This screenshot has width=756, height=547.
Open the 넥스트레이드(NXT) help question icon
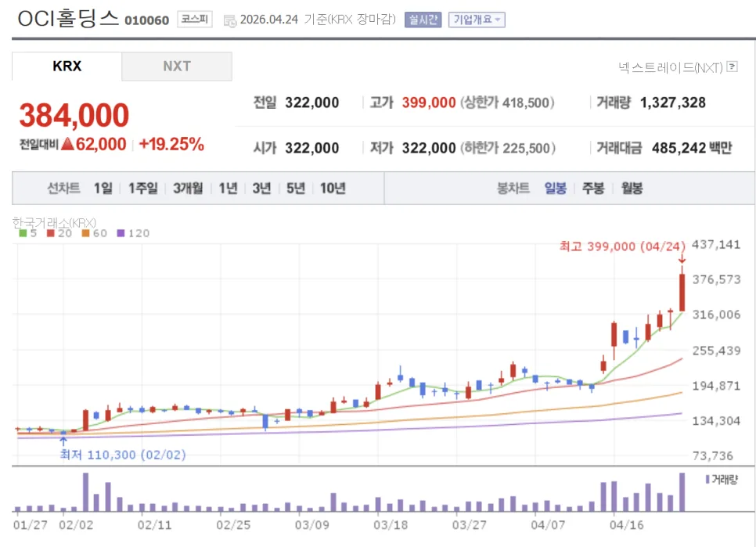(x=733, y=67)
